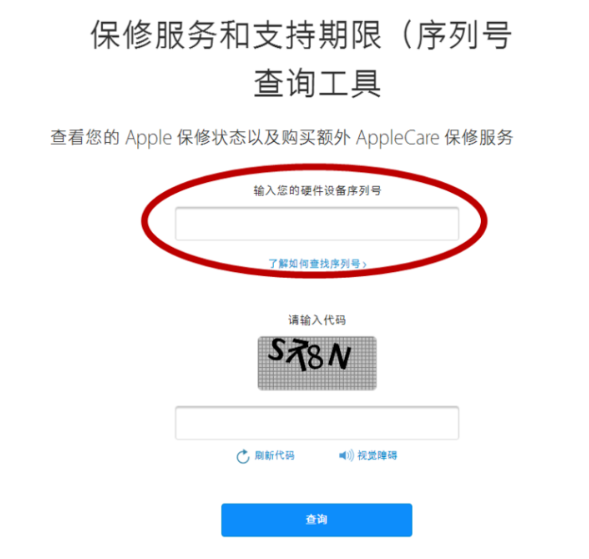Click the digit 8 in the captcha image
Screen dimensions: 589x559
315,357
